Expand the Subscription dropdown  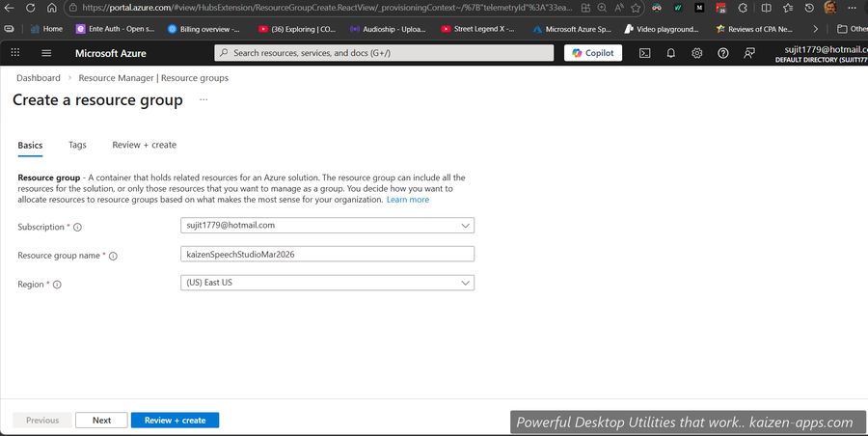pos(327,226)
